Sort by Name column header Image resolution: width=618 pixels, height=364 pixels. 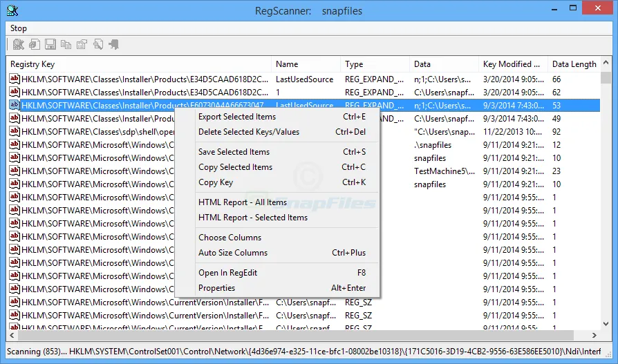click(306, 64)
